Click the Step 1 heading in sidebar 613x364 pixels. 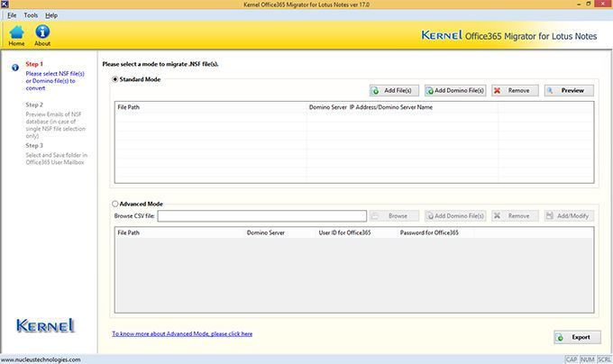click(34, 64)
